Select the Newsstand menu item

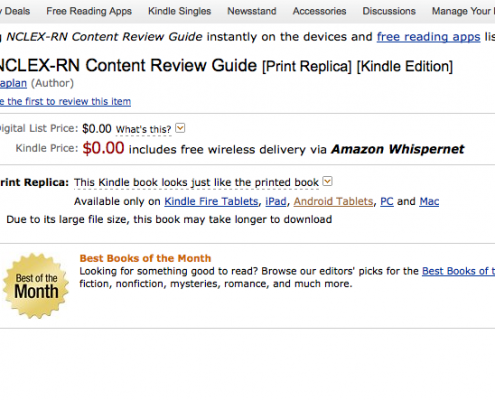[252, 11]
